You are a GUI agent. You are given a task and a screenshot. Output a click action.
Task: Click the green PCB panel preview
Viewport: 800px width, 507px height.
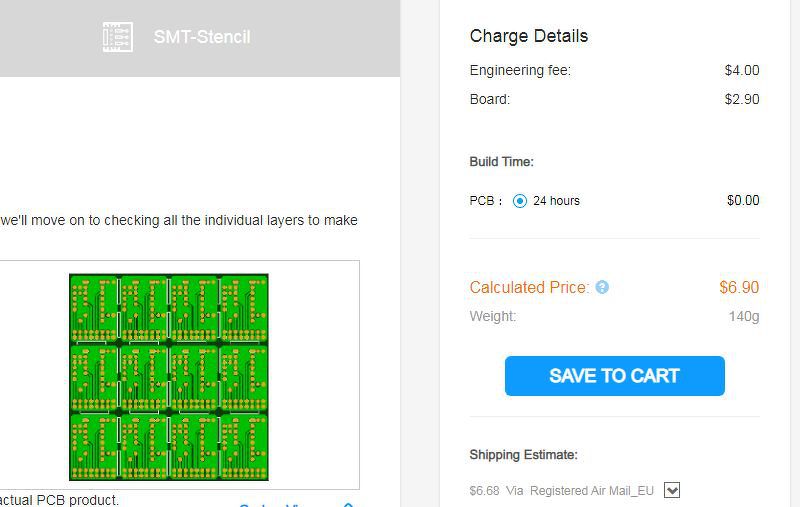pyautogui.click(x=169, y=377)
